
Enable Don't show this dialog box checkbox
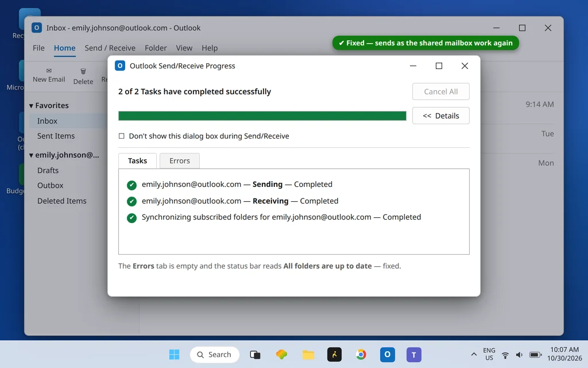coord(122,136)
